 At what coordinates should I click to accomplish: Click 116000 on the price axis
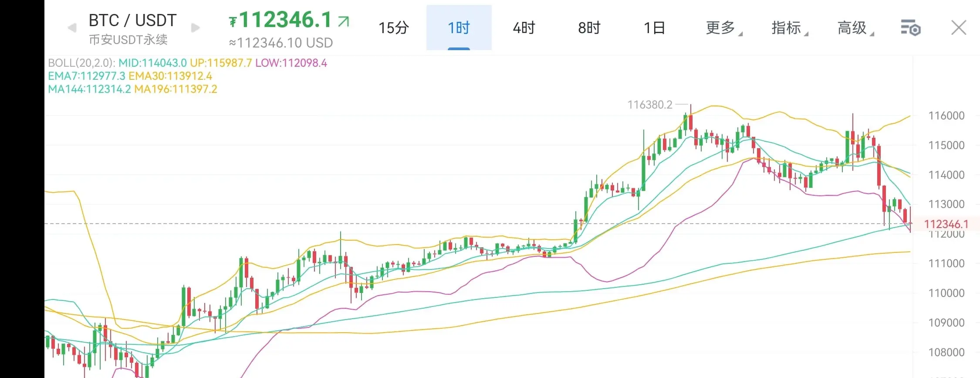click(x=946, y=116)
